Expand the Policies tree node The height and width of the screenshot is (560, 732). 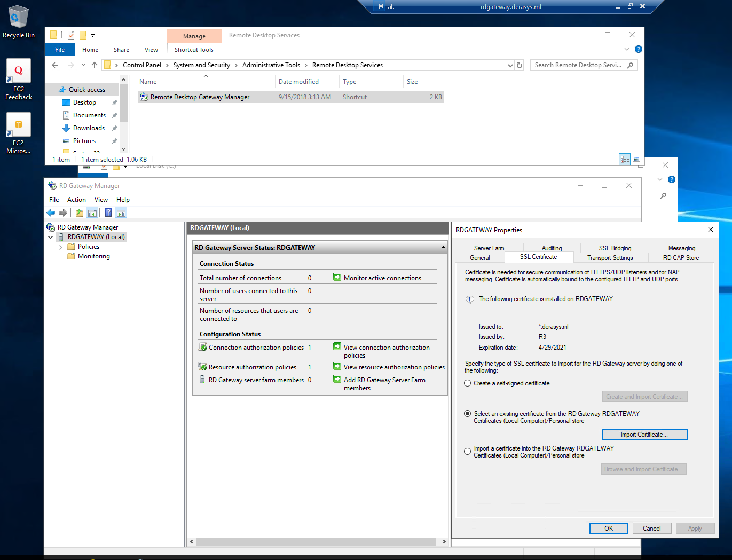click(x=60, y=247)
